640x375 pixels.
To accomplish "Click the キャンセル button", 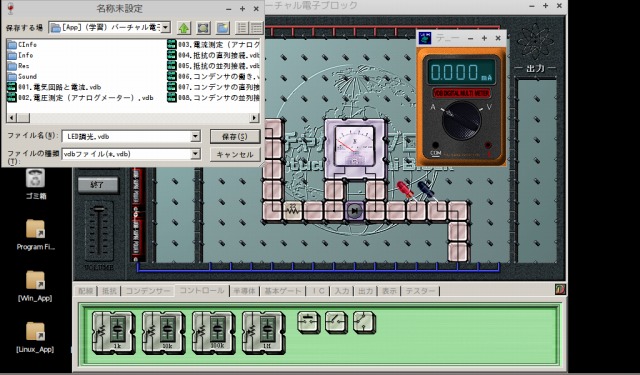I will (x=235, y=154).
